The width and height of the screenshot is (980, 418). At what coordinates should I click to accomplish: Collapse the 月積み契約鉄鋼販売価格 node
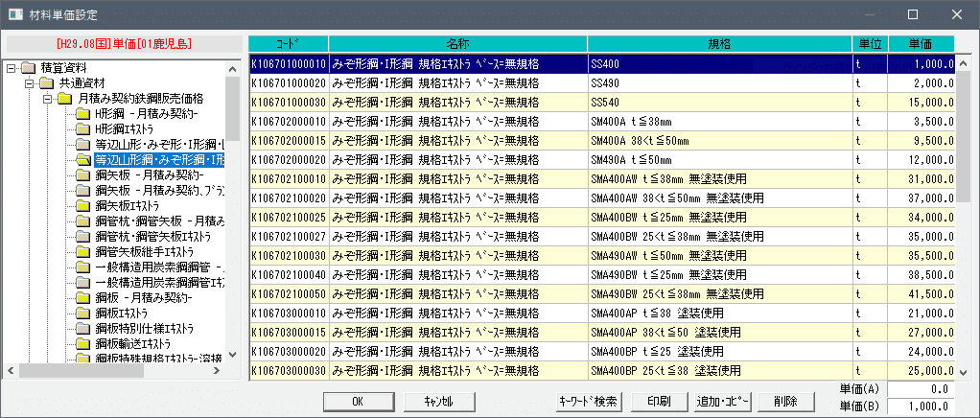tap(48, 99)
